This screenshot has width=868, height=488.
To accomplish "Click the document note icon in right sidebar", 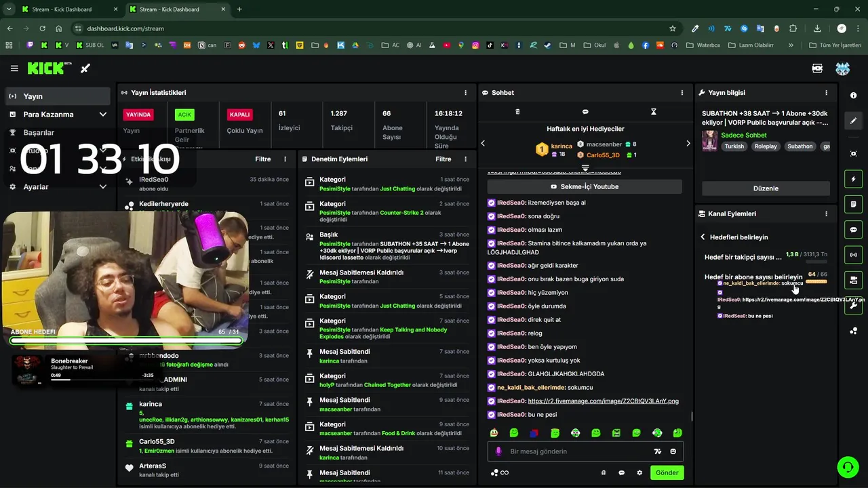I will click(x=853, y=204).
